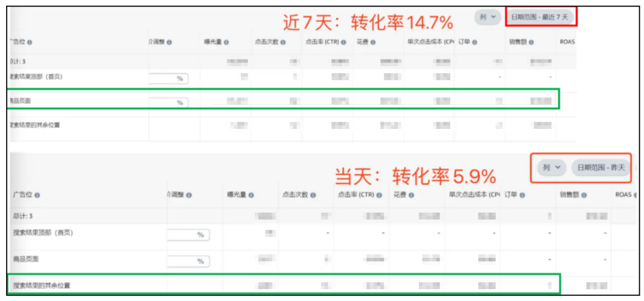644x301 pixels.
Task: Select 总计: 3 row in yesterday table
Action: [324, 216]
